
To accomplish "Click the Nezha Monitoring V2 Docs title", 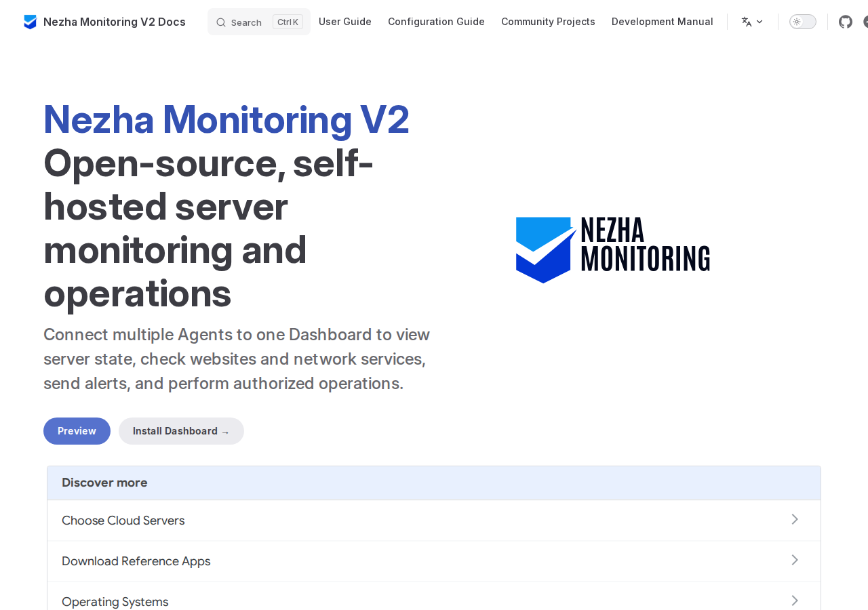I will [115, 22].
